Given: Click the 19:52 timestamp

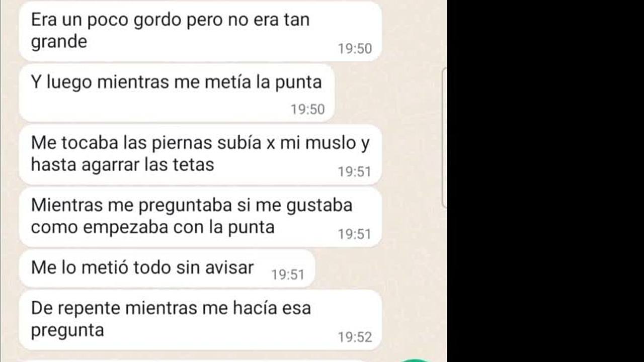Looking at the screenshot, I should point(355,337).
